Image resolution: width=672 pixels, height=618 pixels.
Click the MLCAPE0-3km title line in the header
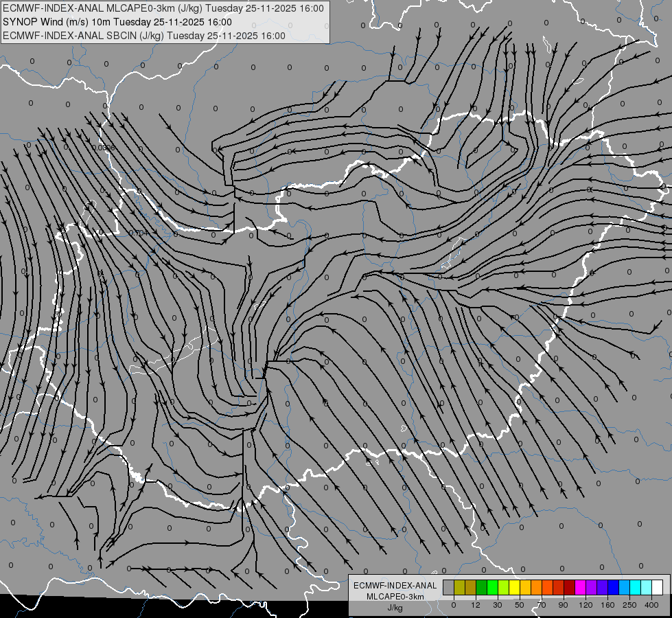(163, 8)
